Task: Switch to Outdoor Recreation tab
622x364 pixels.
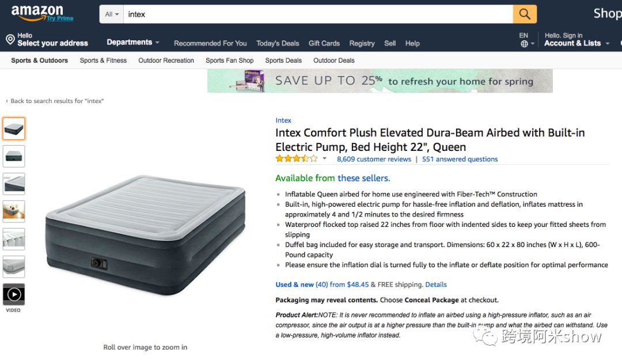Action: coord(166,60)
